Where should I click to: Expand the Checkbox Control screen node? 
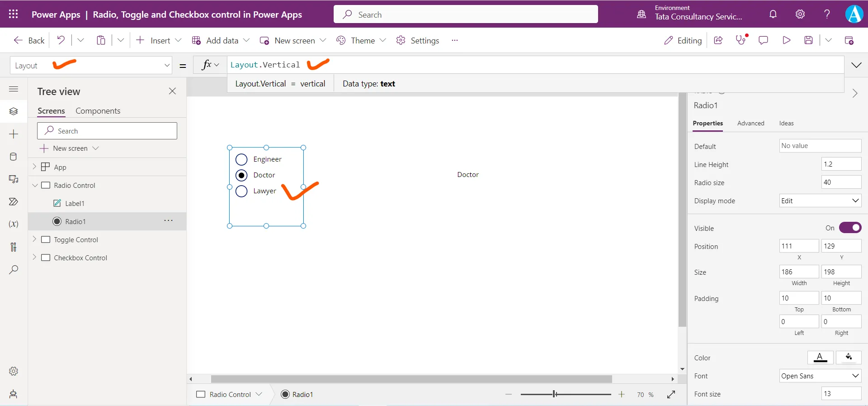(x=34, y=257)
